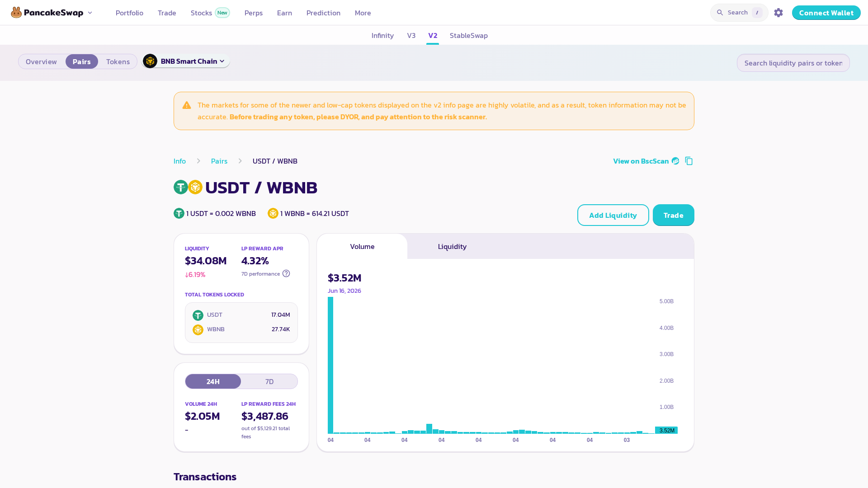Click the header Search box

tap(739, 13)
